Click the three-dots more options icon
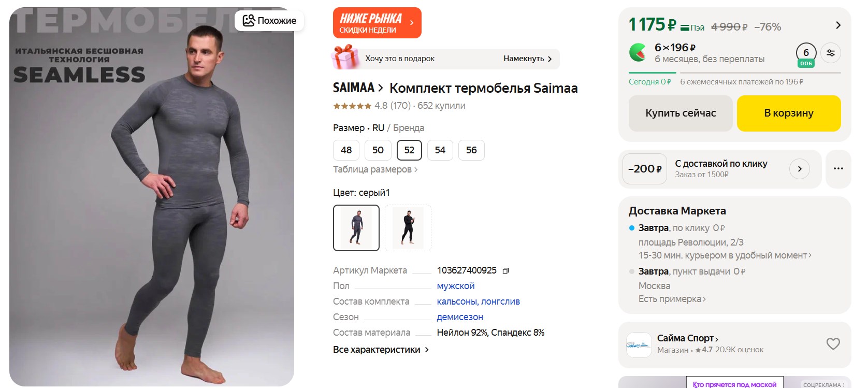The height and width of the screenshot is (388, 868). point(838,169)
